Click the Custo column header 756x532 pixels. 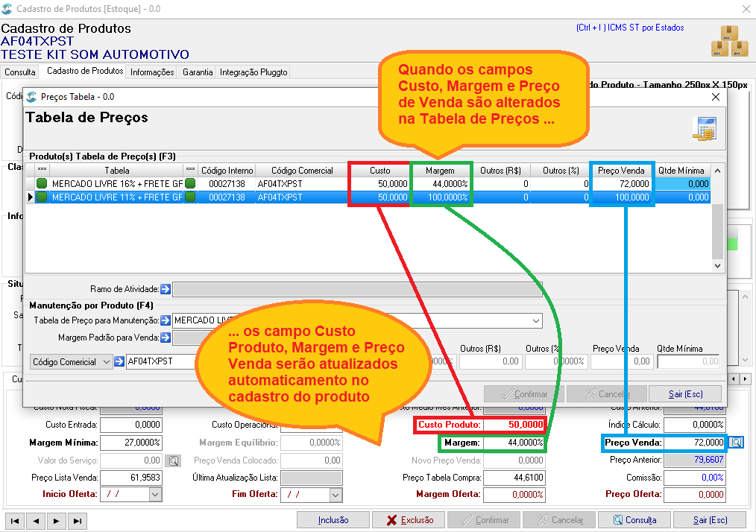coord(380,171)
